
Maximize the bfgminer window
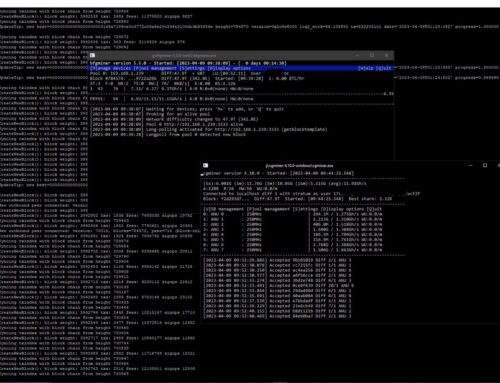click(x=372, y=55)
